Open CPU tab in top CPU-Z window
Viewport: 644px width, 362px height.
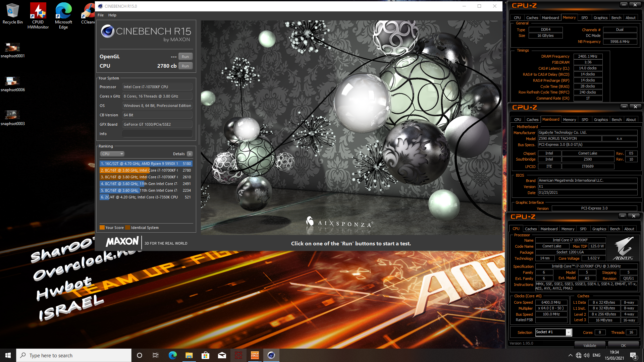tap(517, 18)
